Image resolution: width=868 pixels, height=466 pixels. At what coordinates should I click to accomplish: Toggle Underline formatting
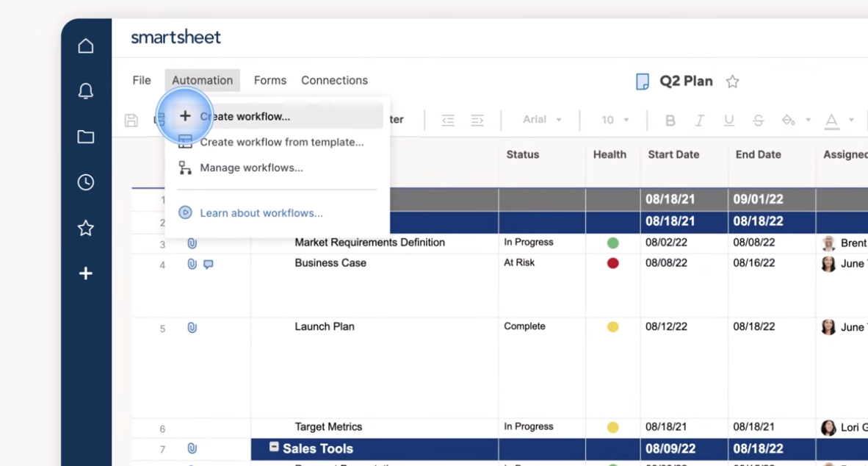tap(729, 121)
